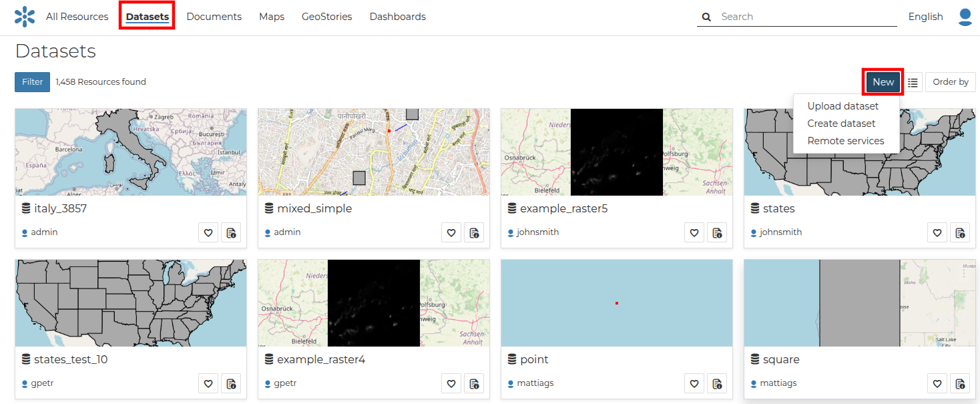The image size is (980, 404).
Task: Favorite the point dataset
Action: point(694,383)
